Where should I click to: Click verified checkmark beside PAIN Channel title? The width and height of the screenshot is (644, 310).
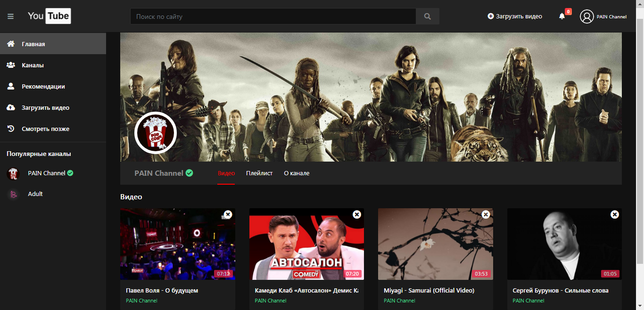[189, 173]
